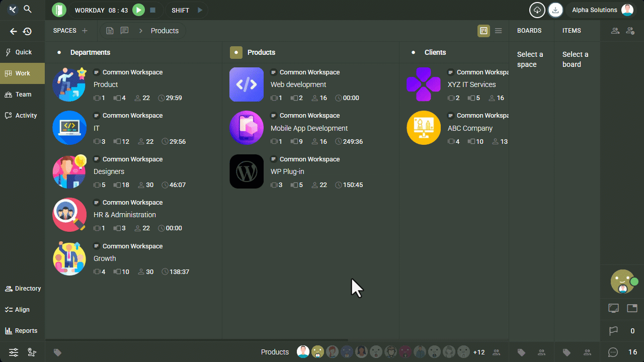This screenshot has height=362, width=644.
Task: Click the history clock icon
Action: point(27,31)
